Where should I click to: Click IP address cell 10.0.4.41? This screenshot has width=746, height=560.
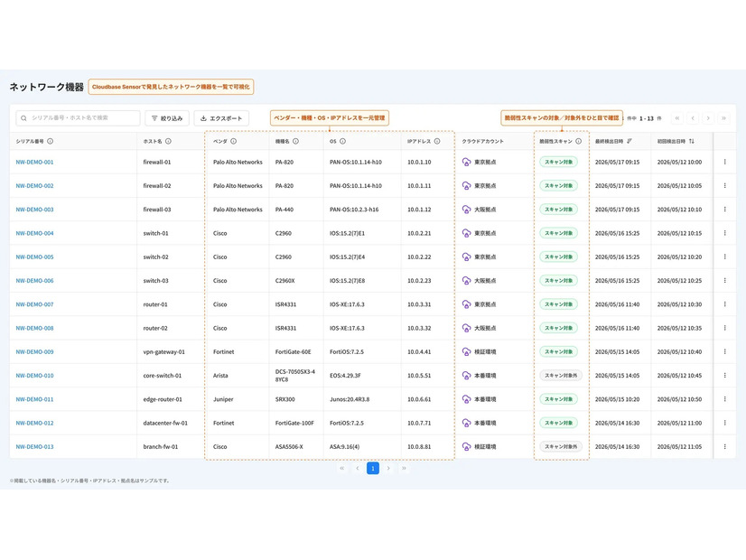419,352
